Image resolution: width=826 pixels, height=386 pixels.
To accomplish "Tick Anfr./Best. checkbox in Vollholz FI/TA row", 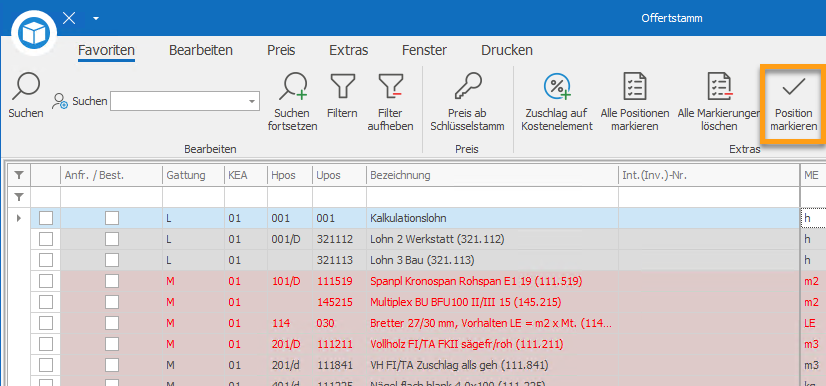I will [111, 344].
